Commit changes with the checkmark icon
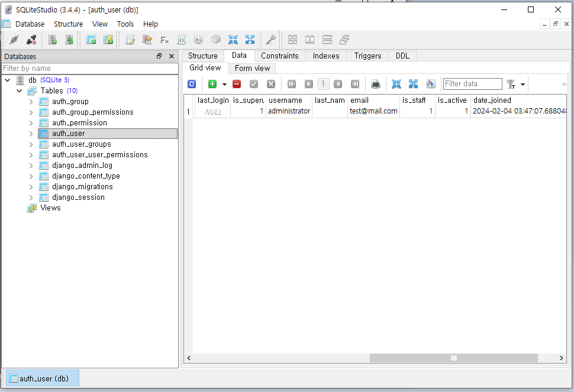This screenshot has width=574, height=392. click(x=254, y=84)
